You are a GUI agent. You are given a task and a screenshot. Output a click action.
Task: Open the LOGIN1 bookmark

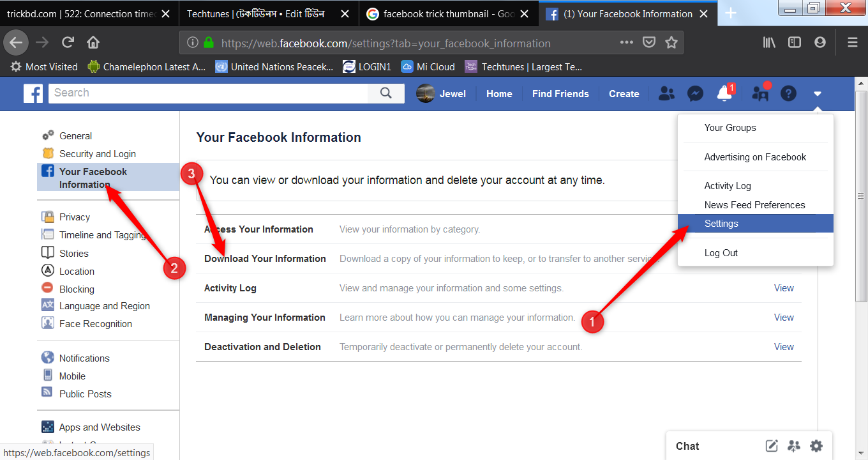pyautogui.click(x=367, y=66)
